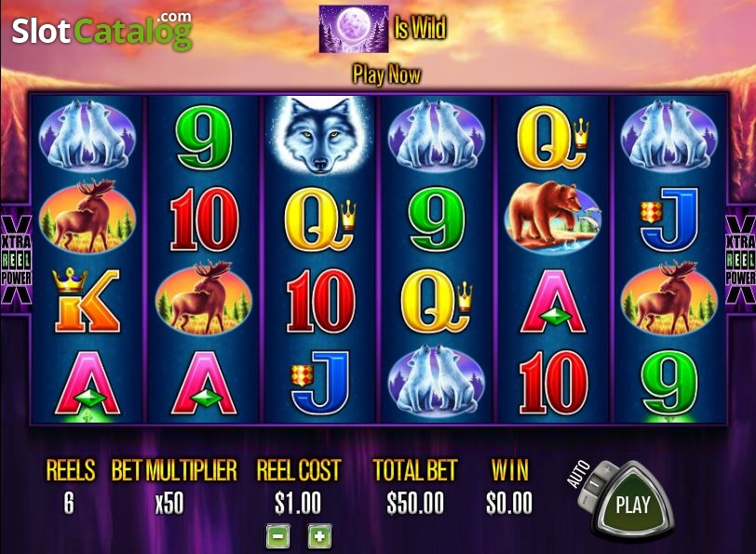Screen dimensions: 756x554
Task: Click the brown bear symbol
Action: tap(552, 218)
